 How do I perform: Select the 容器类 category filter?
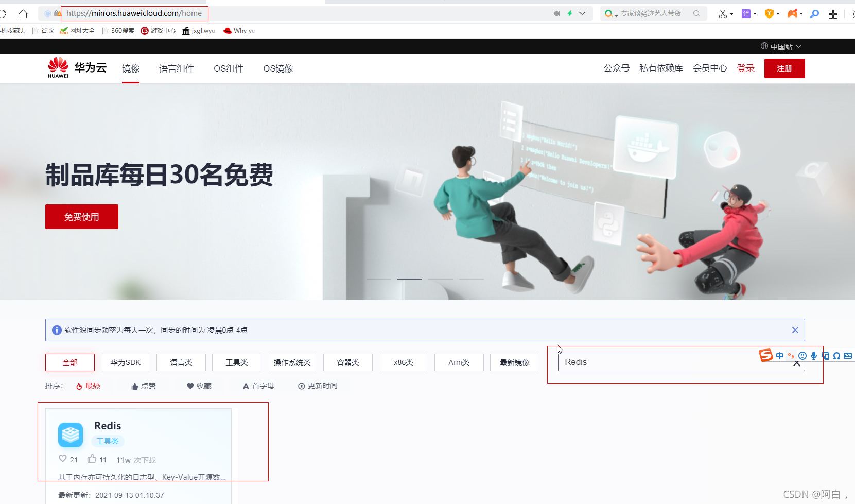348,362
